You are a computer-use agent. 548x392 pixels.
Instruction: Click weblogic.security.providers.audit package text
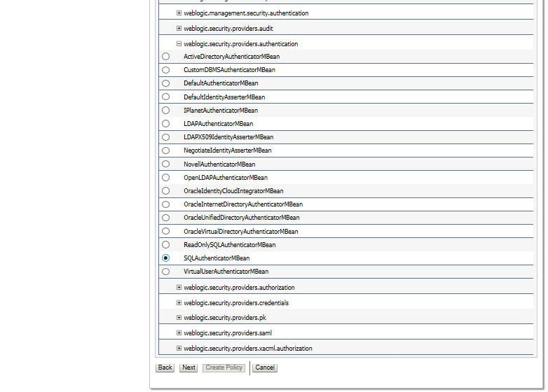point(228,29)
